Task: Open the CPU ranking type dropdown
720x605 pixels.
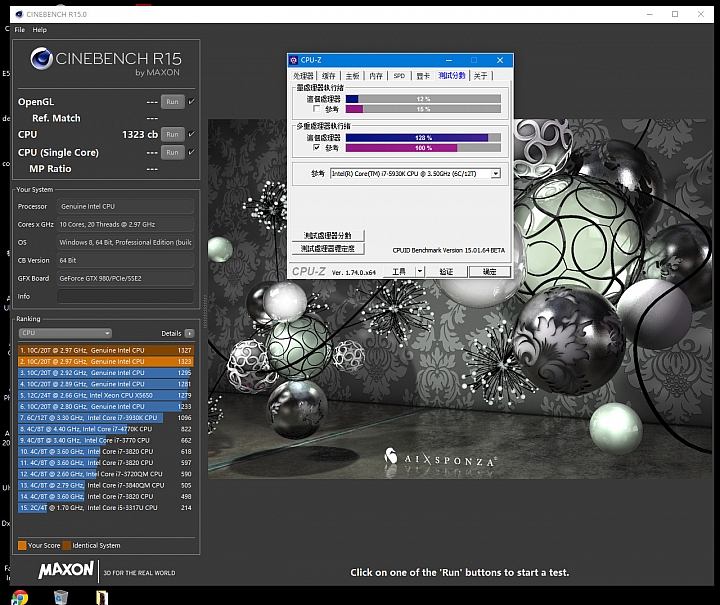Action: coord(65,333)
